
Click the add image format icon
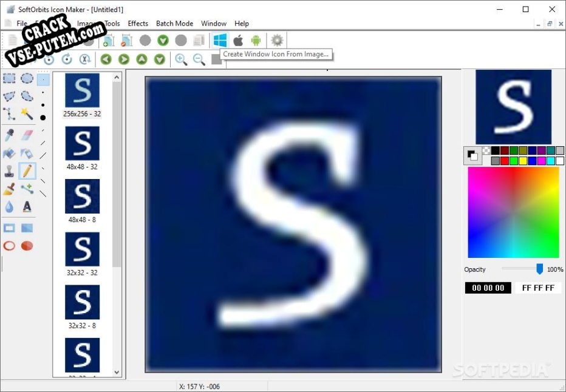[x=109, y=41]
